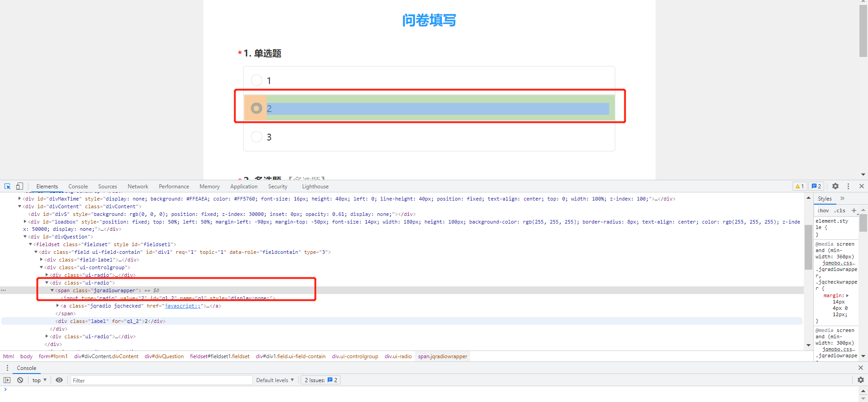Select div#divContent.divContent breadcrumb
Screen dimensions: 868x402
(106, 356)
